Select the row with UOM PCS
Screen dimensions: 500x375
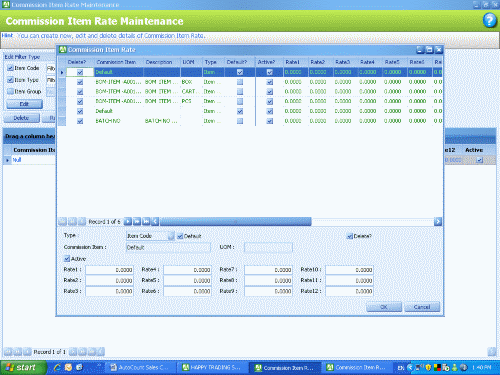tap(250, 101)
